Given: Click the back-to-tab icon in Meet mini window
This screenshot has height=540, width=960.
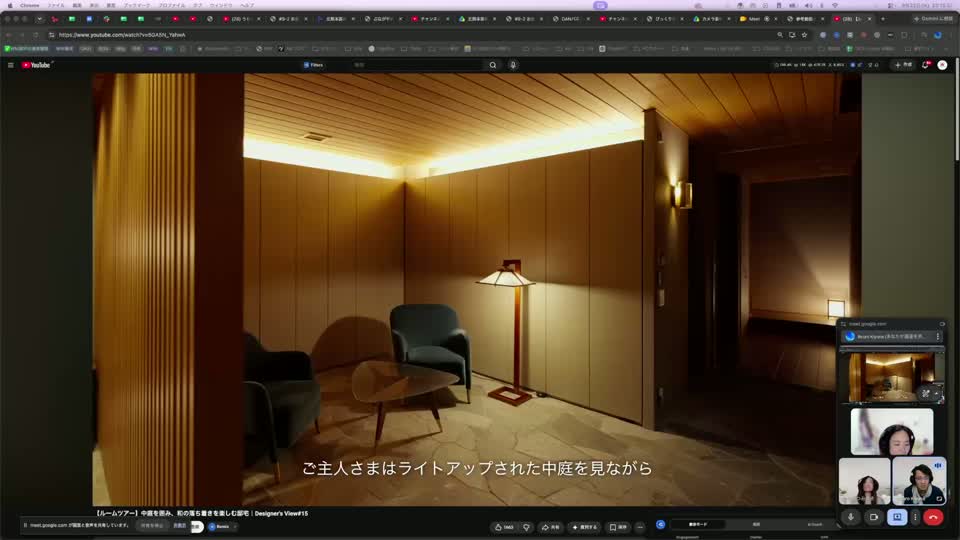Looking at the screenshot, I should pos(942,324).
